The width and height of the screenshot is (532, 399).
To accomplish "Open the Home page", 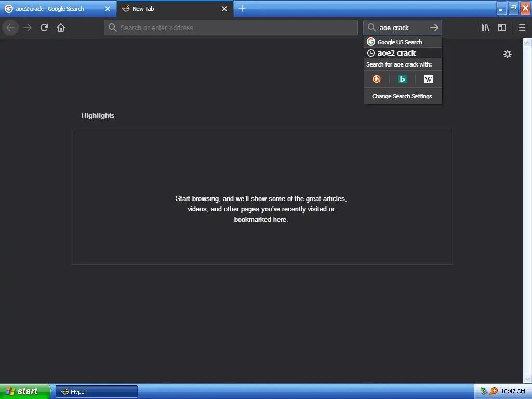I will pyautogui.click(x=61, y=28).
